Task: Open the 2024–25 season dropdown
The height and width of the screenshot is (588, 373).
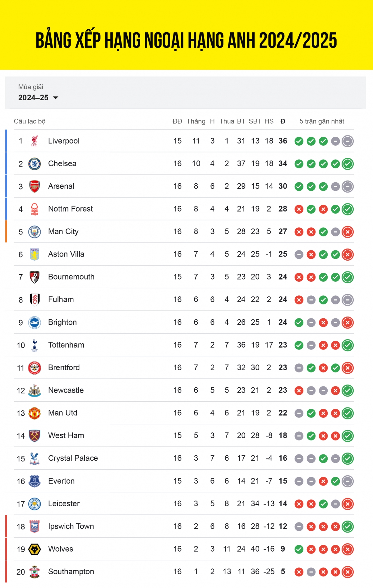Action: 38,98
